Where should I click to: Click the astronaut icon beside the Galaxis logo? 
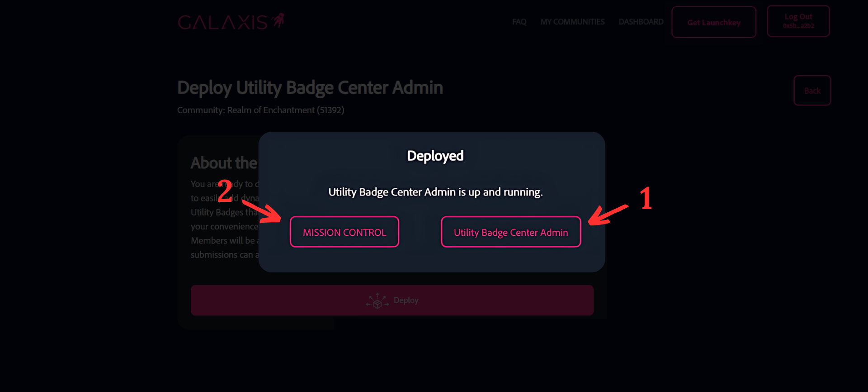(x=278, y=20)
